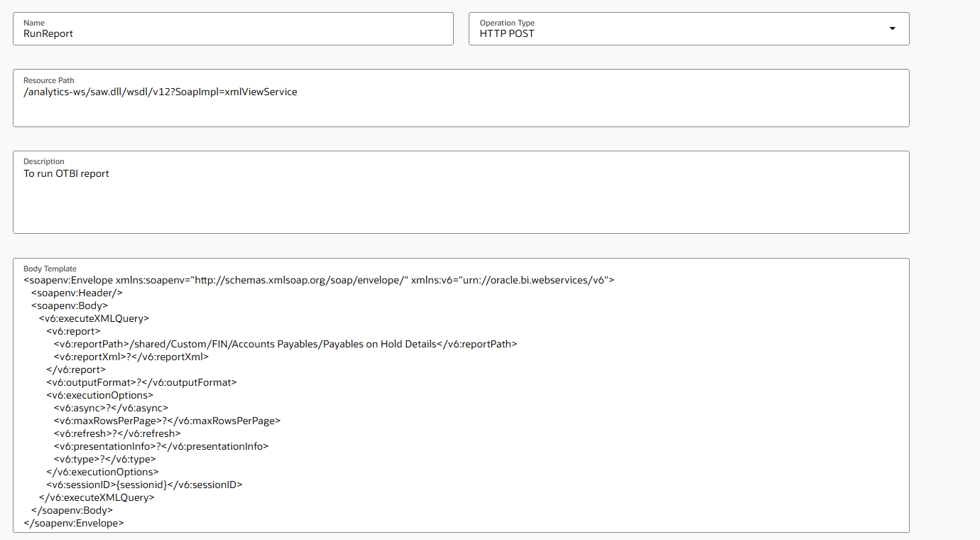Open the Operation Type dropdown arrow

(893, 28)
